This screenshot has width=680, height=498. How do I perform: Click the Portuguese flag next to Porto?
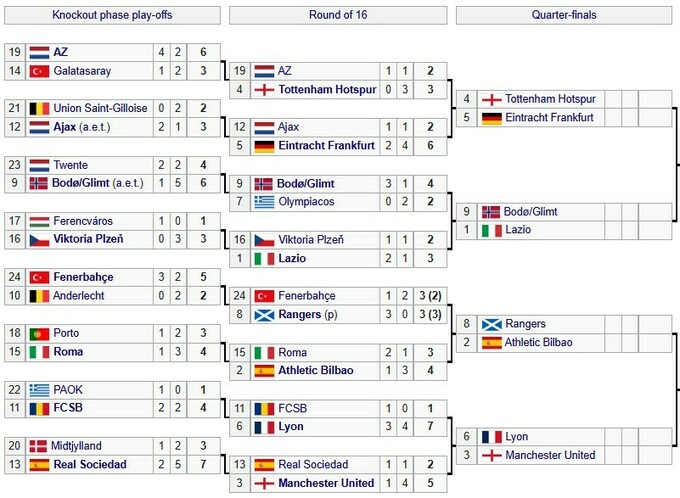click(x=39, y=333)
